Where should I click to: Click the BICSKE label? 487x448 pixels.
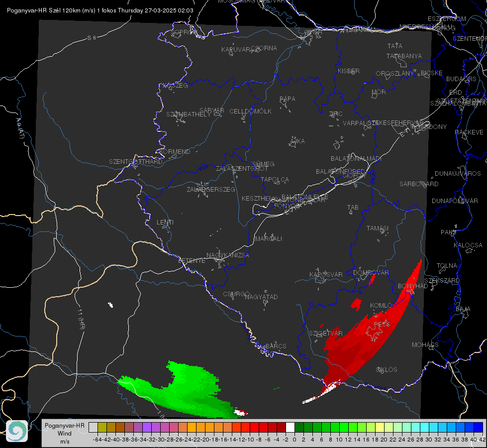click(431, 73)
